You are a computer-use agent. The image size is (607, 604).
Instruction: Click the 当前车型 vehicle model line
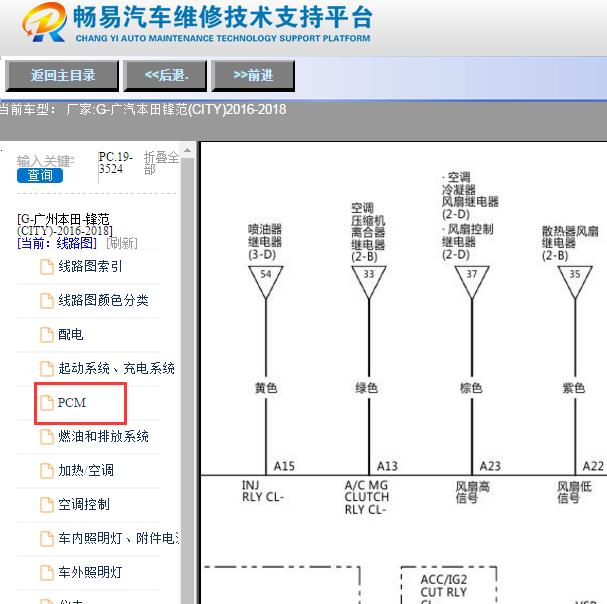(x=143, y=110)
